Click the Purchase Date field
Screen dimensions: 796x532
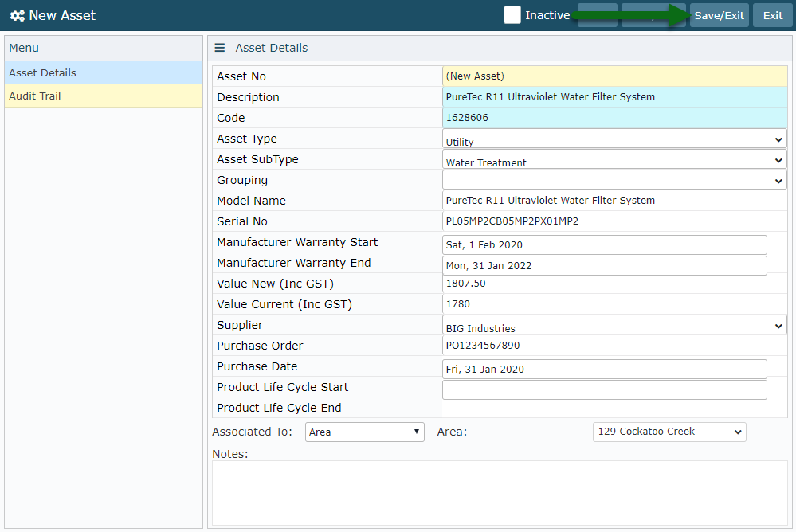[605, 369]
